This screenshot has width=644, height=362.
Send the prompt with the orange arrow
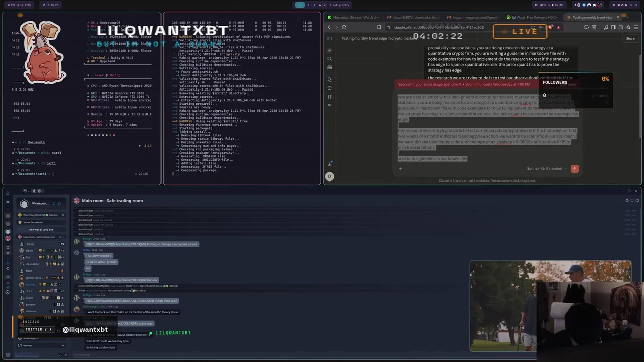575,169
